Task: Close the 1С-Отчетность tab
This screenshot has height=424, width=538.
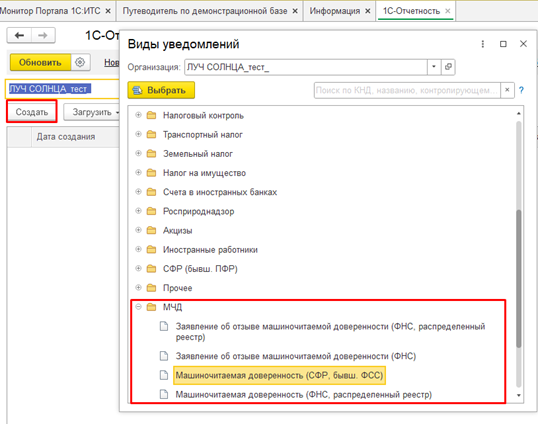Action: coord(447,11)
